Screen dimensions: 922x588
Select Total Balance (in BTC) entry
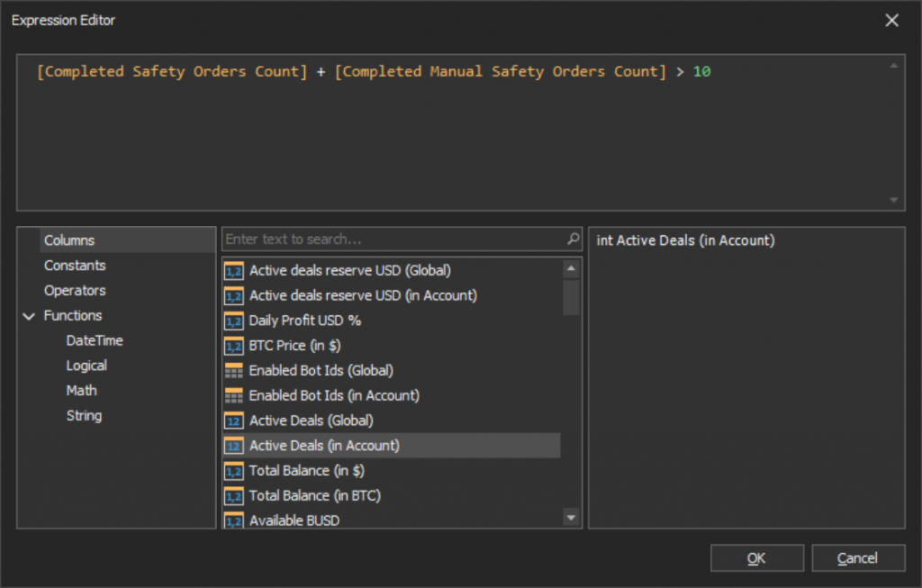[x=314, y=495]
